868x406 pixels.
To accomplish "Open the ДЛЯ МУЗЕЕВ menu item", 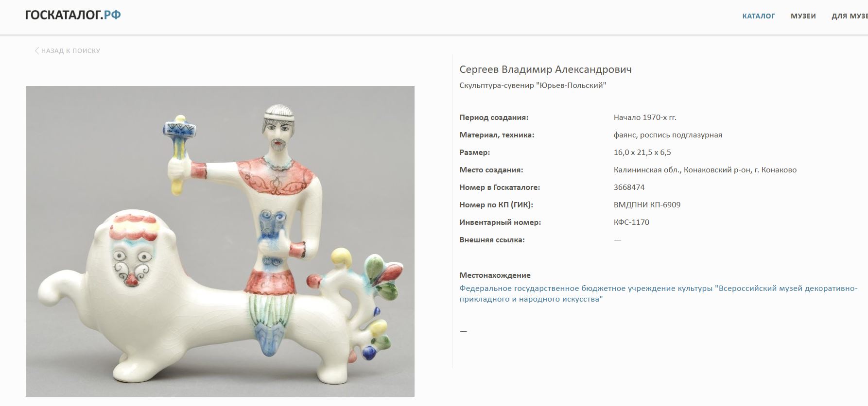I will click(850, 16).
